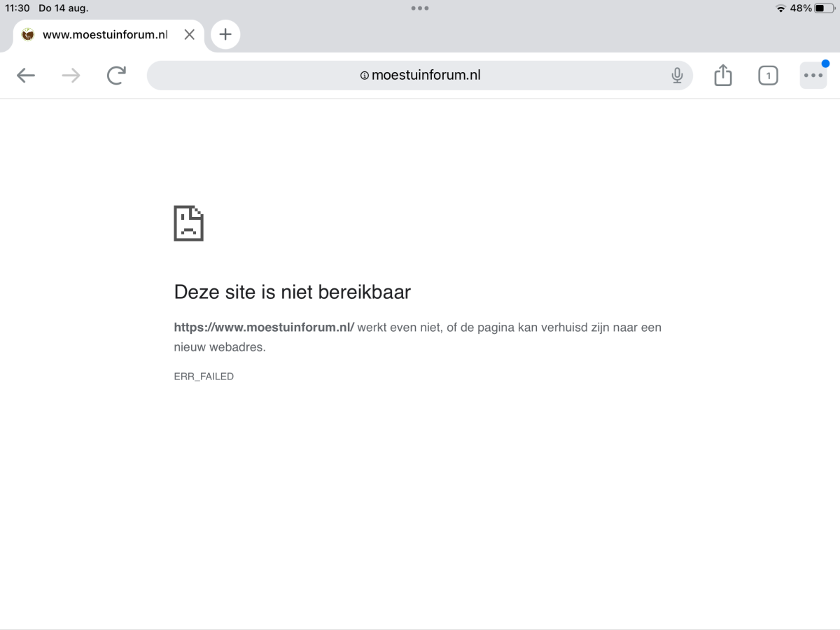The height and width of the screenshot is (630, 840).
Task: Open the three-dot browser menu
Action: (813, 76)
